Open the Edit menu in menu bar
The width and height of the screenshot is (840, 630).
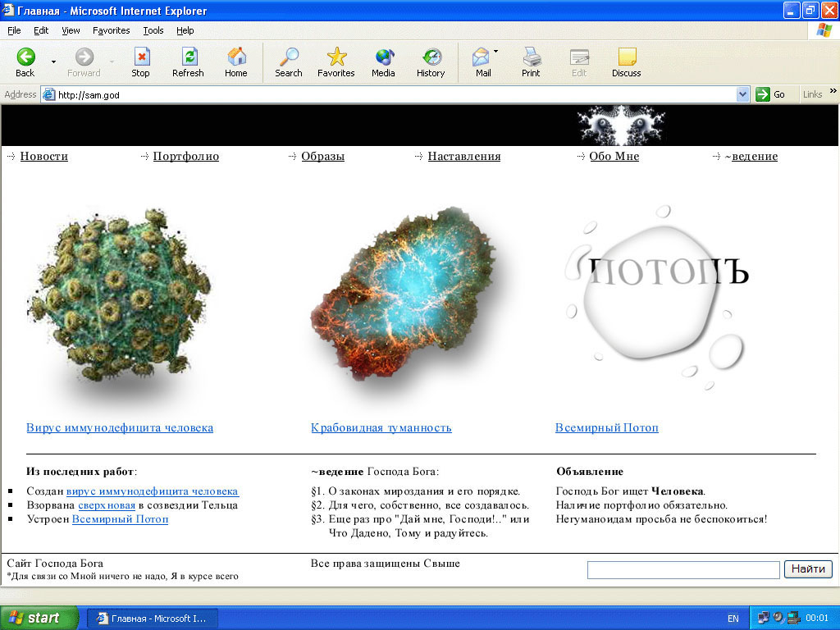pyautogui.click(x=41, y=30)
